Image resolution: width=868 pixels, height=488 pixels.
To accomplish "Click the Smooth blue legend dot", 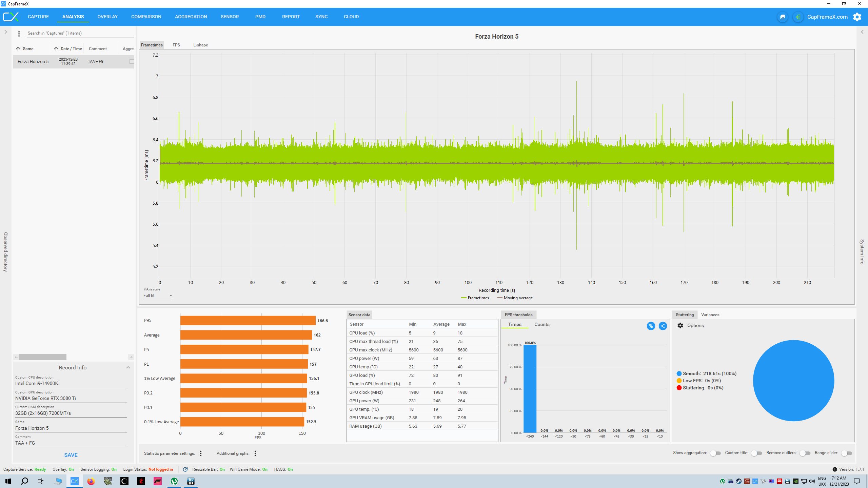I will 679,374.
